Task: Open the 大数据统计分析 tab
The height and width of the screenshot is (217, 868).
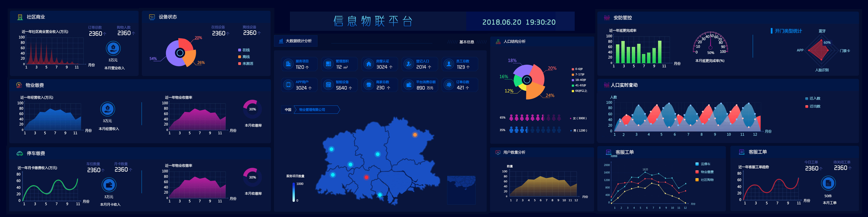Action: 296,41
